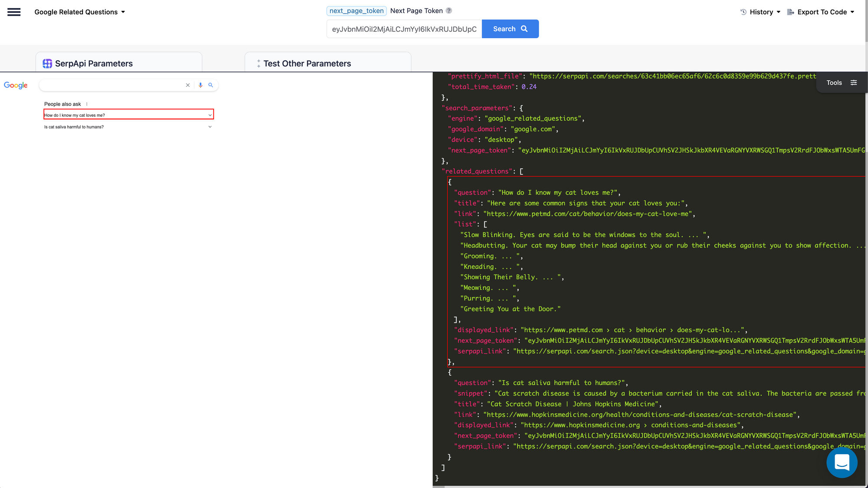The height and width of the screenshot is (488, 868).
Task: Click the next_page_token parameter tag
Action: click(x=356, y=11)
